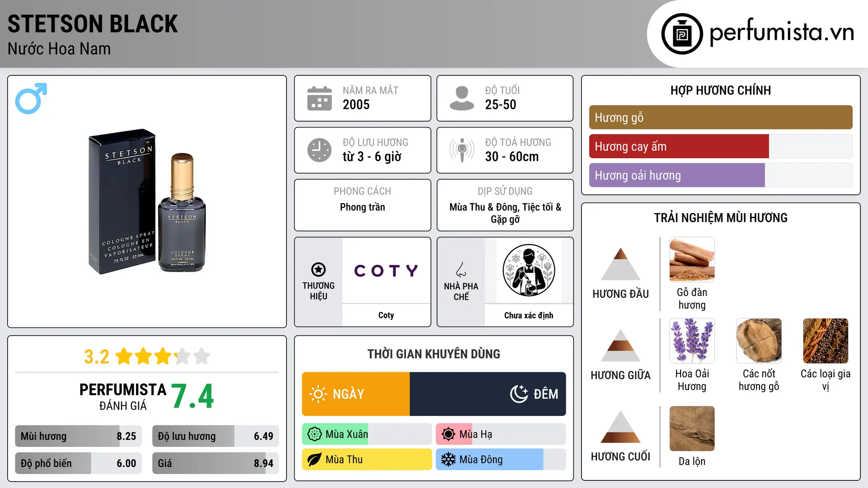Click the Trải nghiệm mùi hương heading
This screenshot has width=868, height=488.
coord(721,218)
